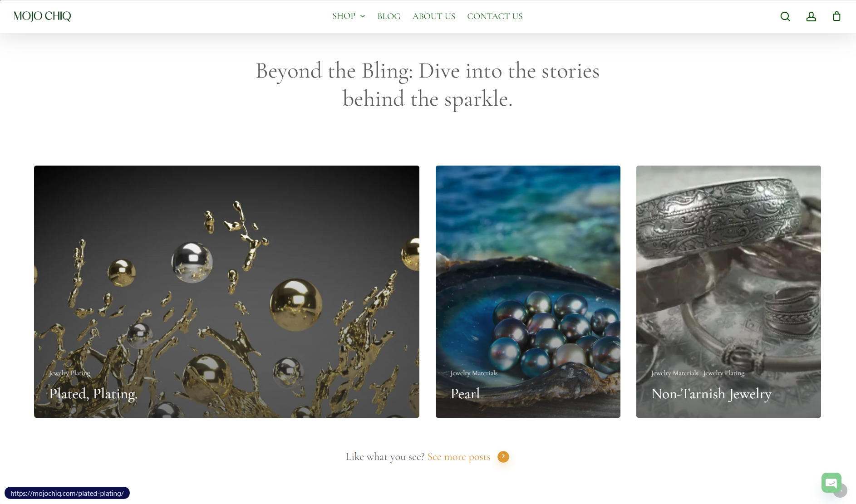Go to the BLOG page
Screen dimensions: 856x504
click(389, 16)
